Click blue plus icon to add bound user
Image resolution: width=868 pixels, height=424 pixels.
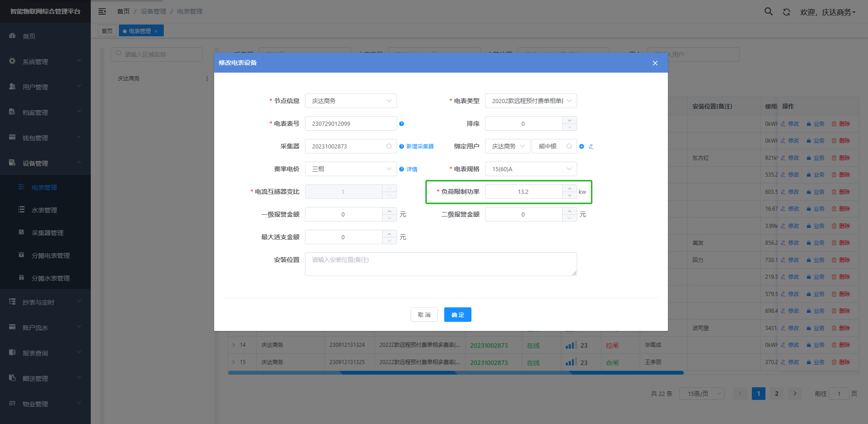(582, 146)
